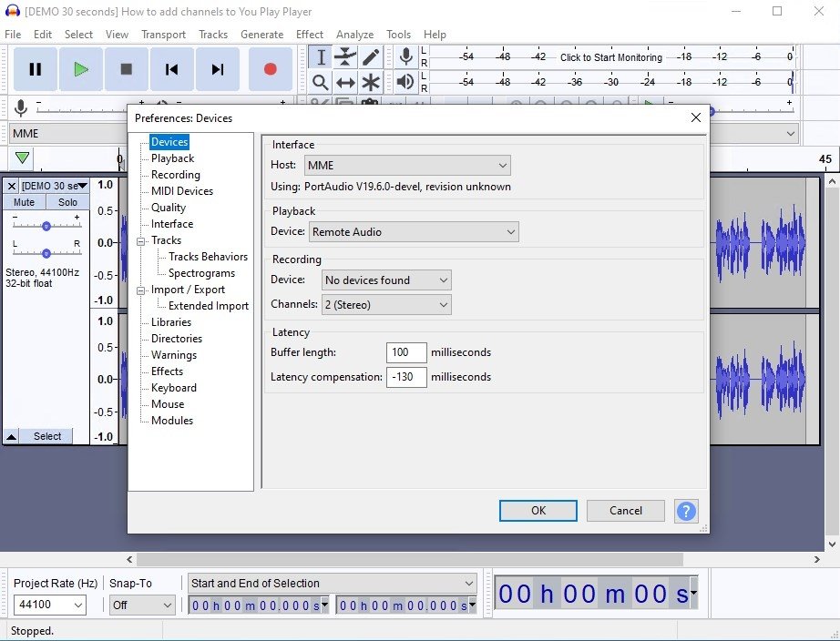840x641 pixels.
Task: Open the Project Rate 44100 dropdown
Action: coord(50,605)
